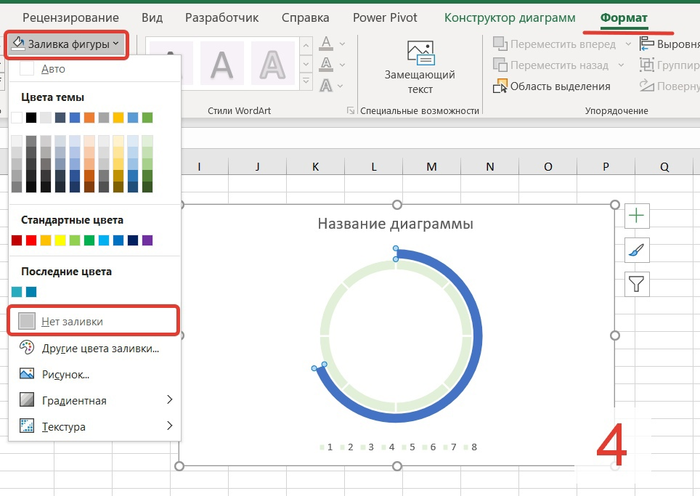This screenshot has width=700, height=496.
Task: Click the text effects A icon
Action: [x=325, y=85]
